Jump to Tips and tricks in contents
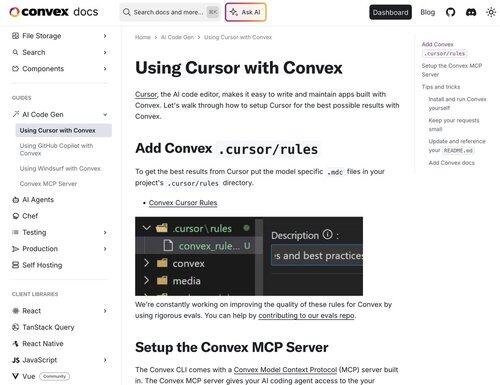The image size is (500, 385). (441, 87)
